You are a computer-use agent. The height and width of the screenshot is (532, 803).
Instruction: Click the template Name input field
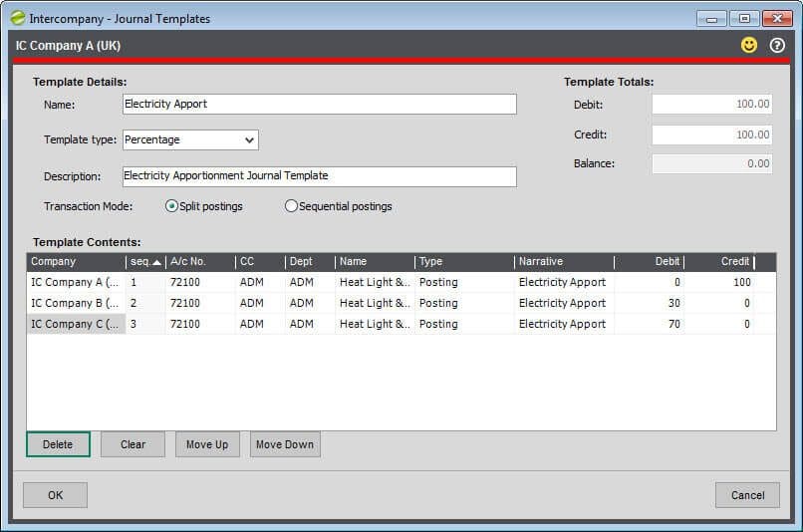[x=320, y=104]
